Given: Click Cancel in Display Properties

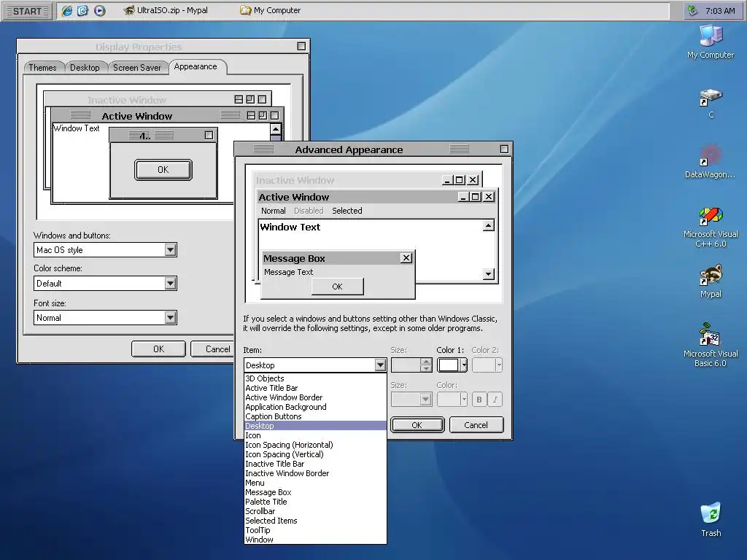Looking at the screenshot, I should point(212,349).
